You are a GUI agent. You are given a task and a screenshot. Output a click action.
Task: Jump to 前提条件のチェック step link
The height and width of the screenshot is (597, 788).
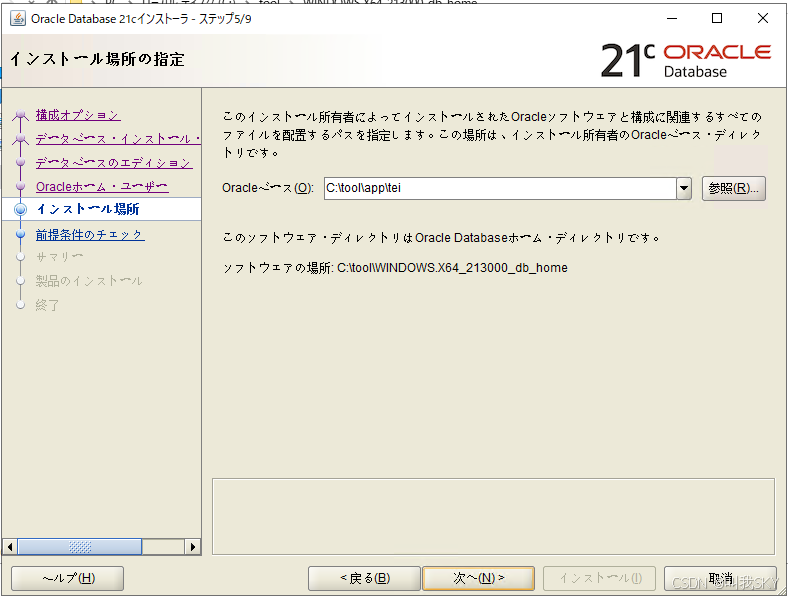tap(90, 235)
